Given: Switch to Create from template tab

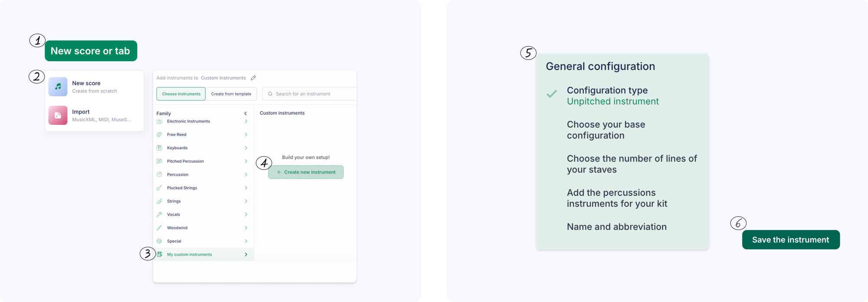Looking at the screenshot, I should coord(231,94).
